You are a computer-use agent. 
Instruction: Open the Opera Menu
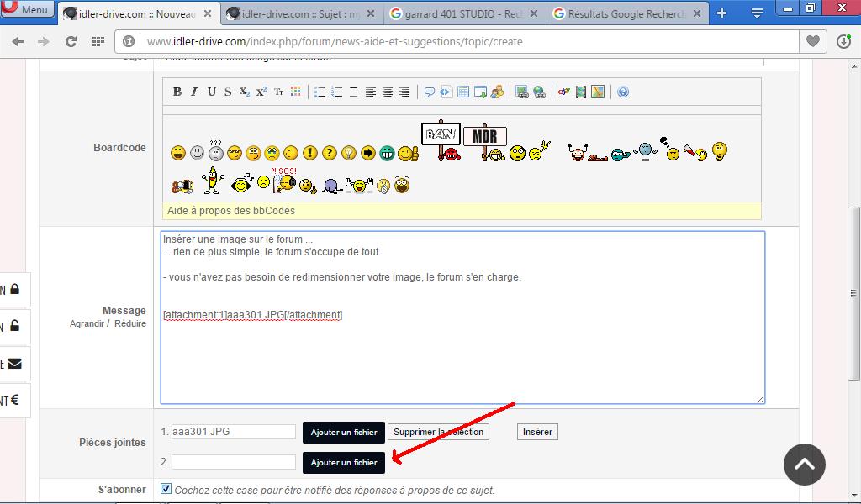pos(27,10)
